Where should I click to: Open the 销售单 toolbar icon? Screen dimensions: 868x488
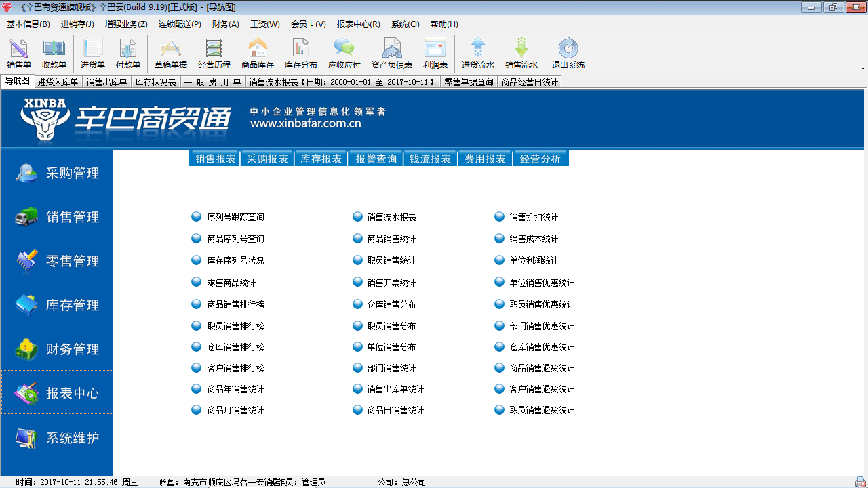pos(19,54)
